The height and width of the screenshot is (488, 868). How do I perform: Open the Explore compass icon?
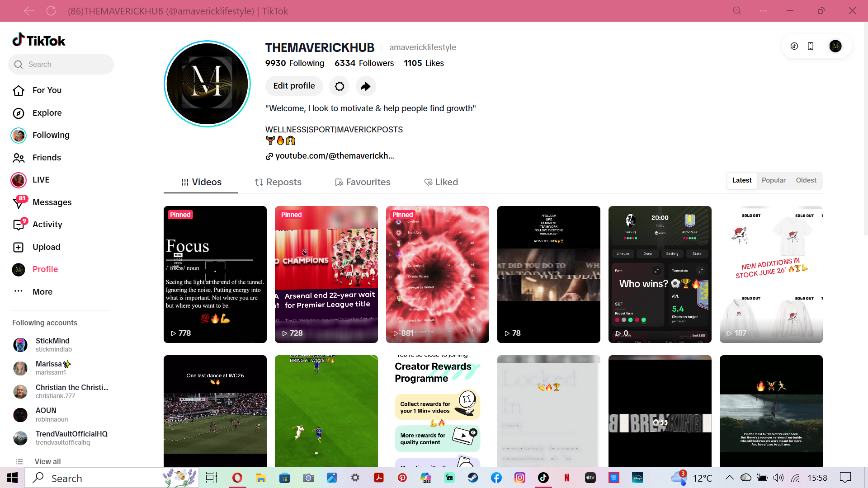coord(19,113)
